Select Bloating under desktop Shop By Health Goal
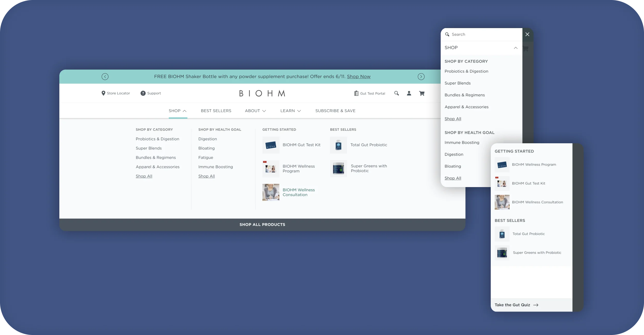Image resolution: width=644 pixels, height=335 pixels. pos(206,148)
